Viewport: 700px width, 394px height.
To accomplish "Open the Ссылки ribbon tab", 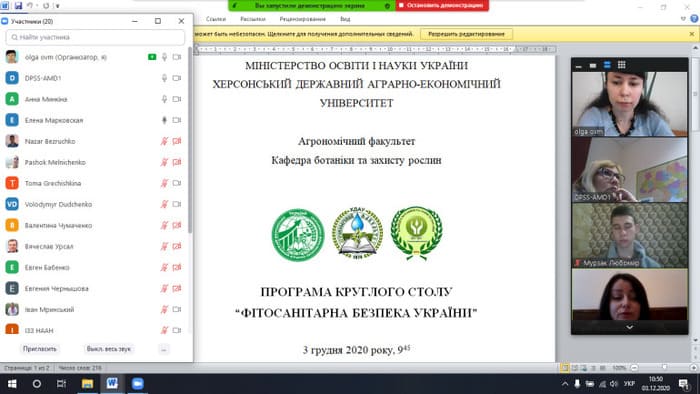I will point(216,19).
